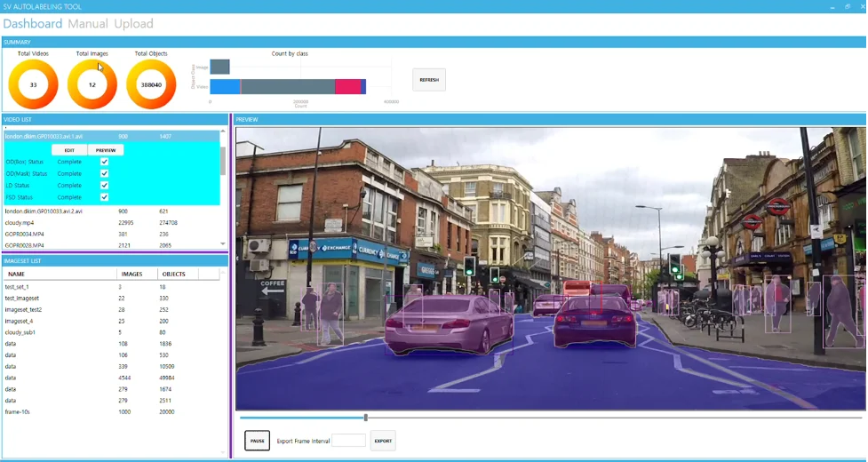Image resolution: width=868 pixels, height=462 pixels.
Task: Click the Total Objects donut gauge
Action: pos(151,85)
